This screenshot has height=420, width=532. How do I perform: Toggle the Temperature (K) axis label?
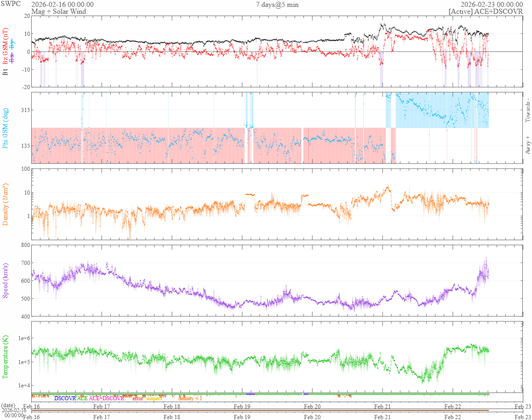(x=5, y=357)
